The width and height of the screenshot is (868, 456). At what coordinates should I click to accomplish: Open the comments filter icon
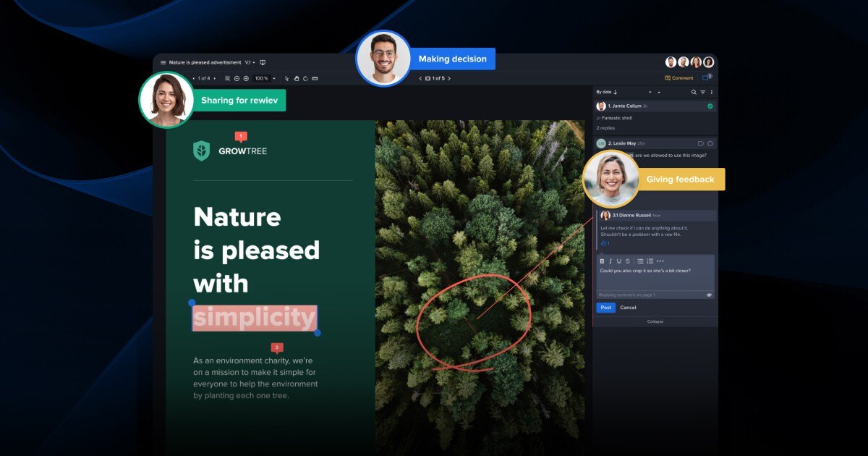(x=702, y=93)
